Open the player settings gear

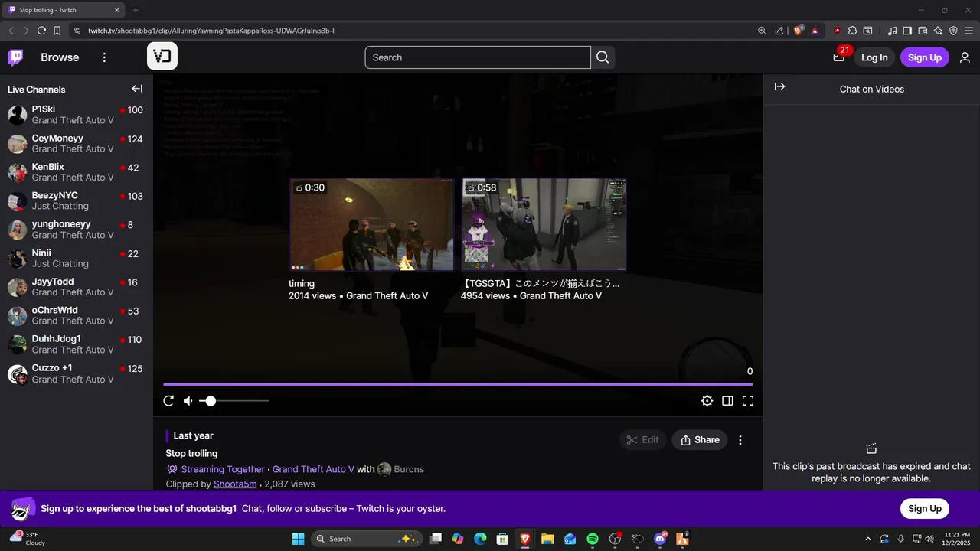point(707,401)
